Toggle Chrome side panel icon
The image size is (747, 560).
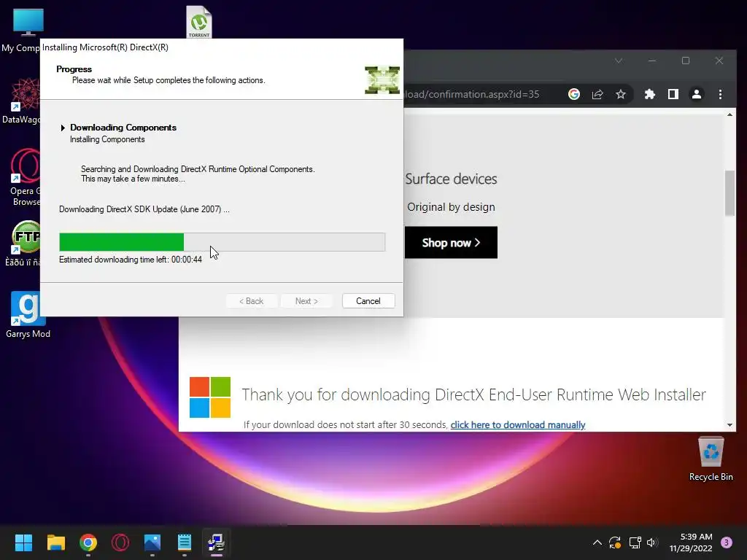(673, 94)
